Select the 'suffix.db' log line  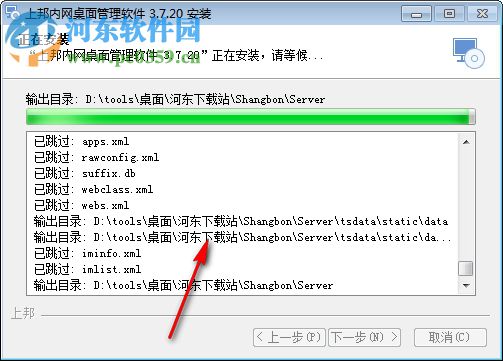(x=85, y=173)
